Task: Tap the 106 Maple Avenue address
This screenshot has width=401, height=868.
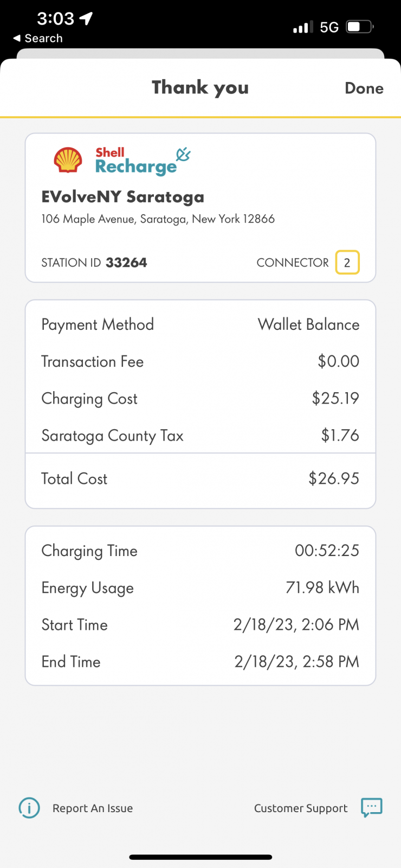Action: [158, 219]
